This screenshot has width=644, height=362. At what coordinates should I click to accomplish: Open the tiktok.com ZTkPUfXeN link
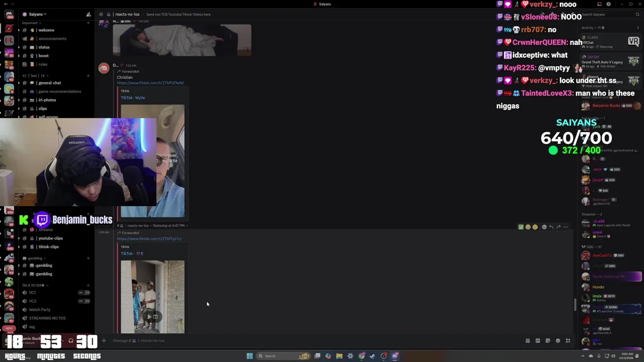[150, 83]
